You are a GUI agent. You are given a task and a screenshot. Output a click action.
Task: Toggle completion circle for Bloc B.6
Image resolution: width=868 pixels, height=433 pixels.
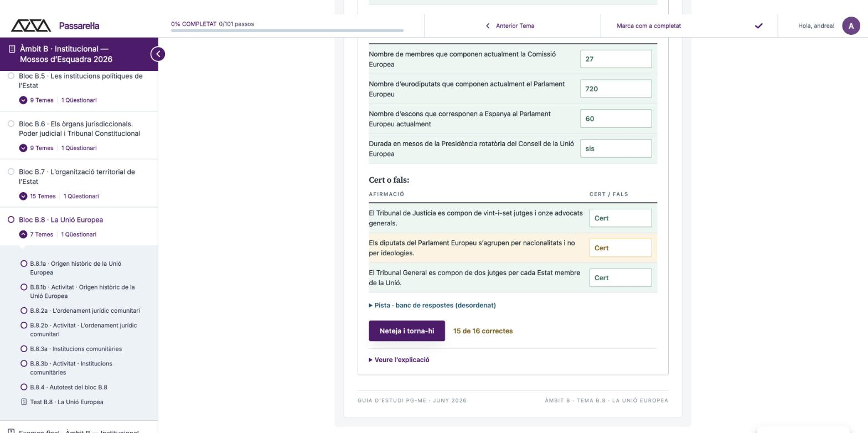click(x=11, y=124)
